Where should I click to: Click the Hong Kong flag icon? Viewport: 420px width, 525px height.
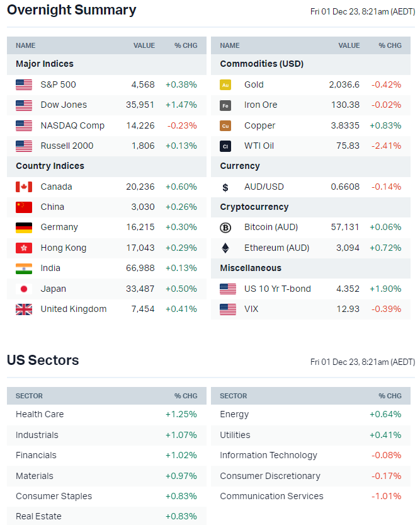coord(24,248)
